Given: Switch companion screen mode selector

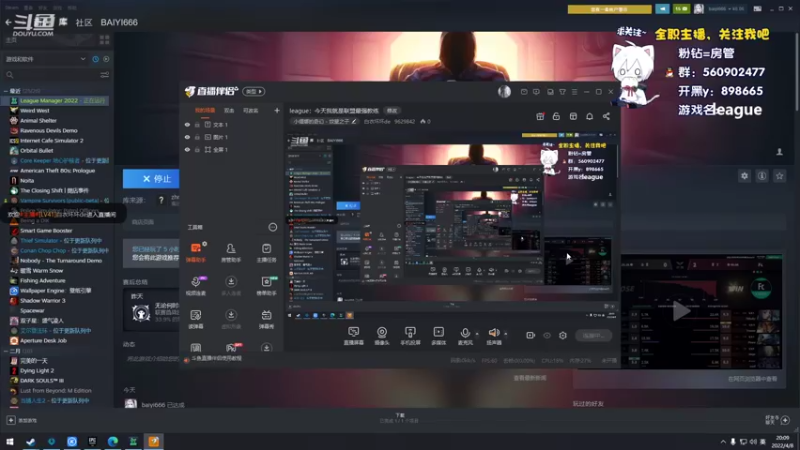Looking at the screenshot, I should click(x=254, y=91).
